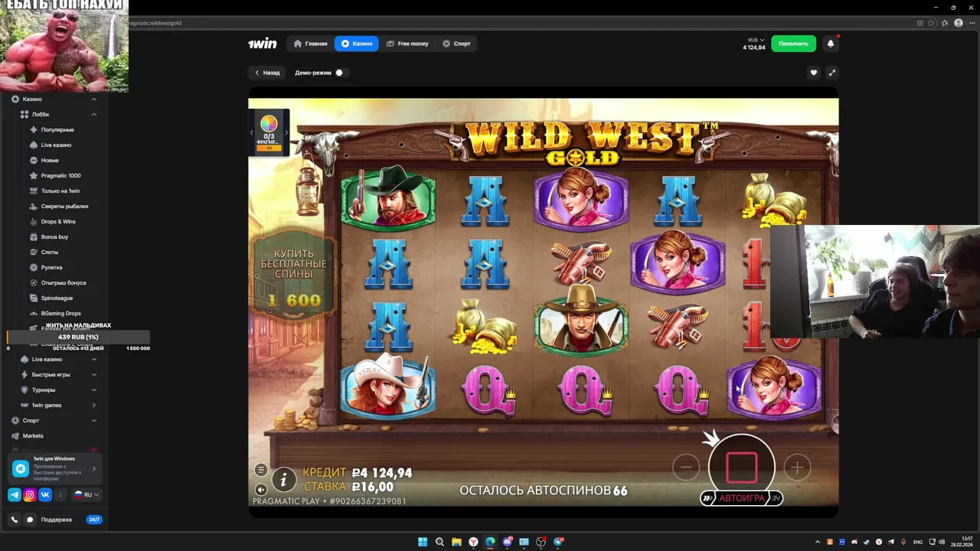Click the АВТОИГРА autoplay button
The image size is (980, 551).
[x=741, y=498]
